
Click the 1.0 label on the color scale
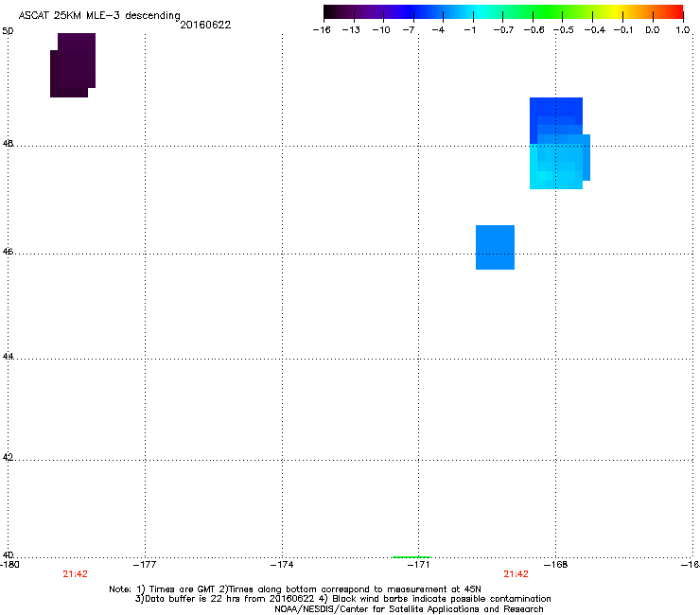click(683, 30)
